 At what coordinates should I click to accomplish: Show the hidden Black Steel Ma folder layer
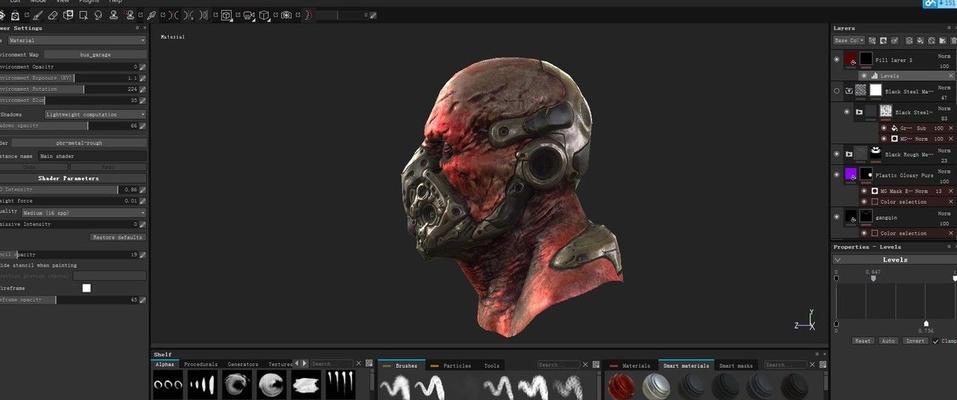(837, 91)
